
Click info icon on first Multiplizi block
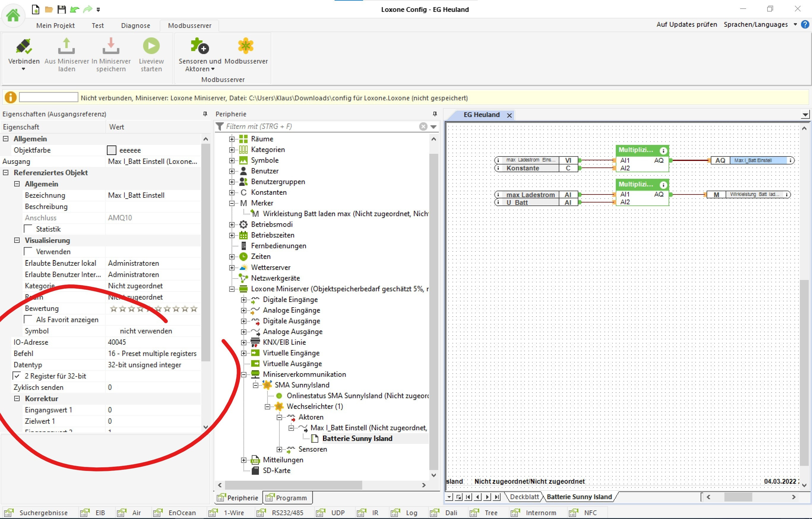[663, 151]
